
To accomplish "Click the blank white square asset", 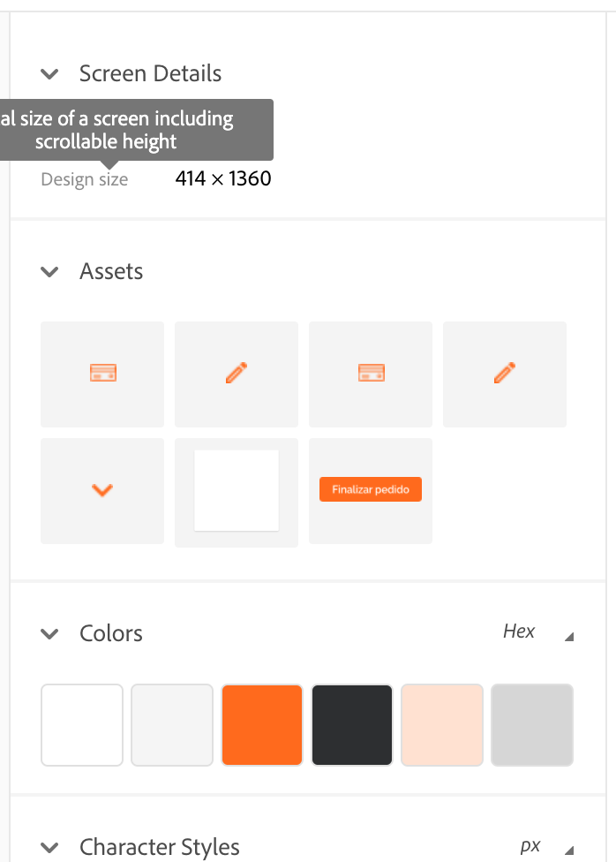I will 237,491.
